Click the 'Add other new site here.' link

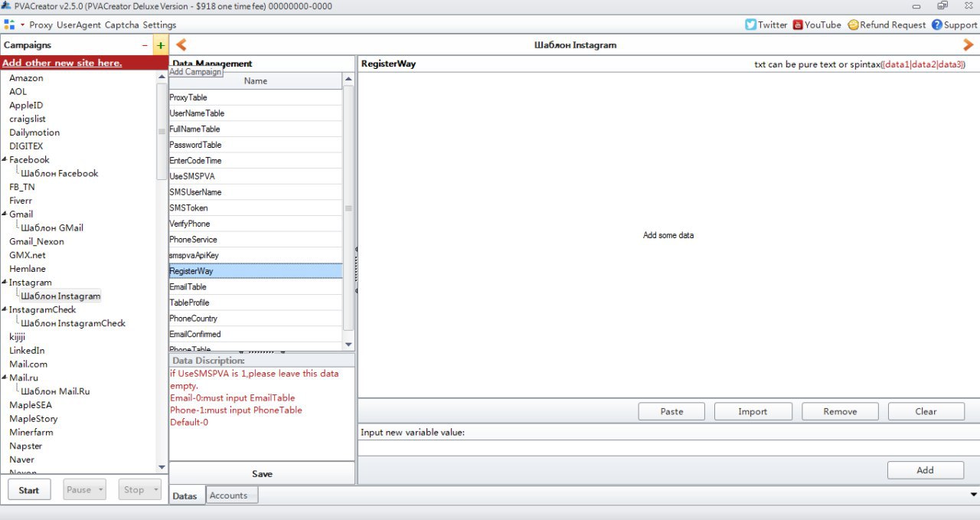tap(62, 63)
